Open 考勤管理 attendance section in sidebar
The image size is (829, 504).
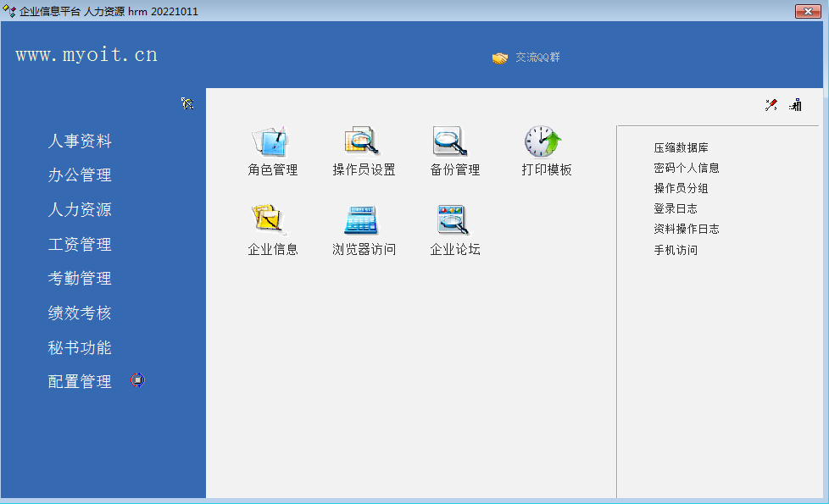tap(80, 279)
